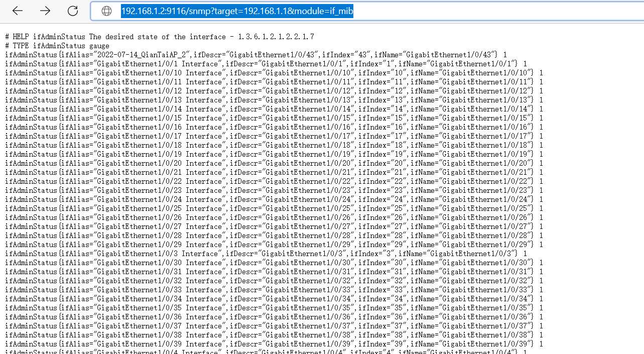This screenshot has height=354, width=644.
Task: Click the browser back arrow
Action: pos(18,11)
